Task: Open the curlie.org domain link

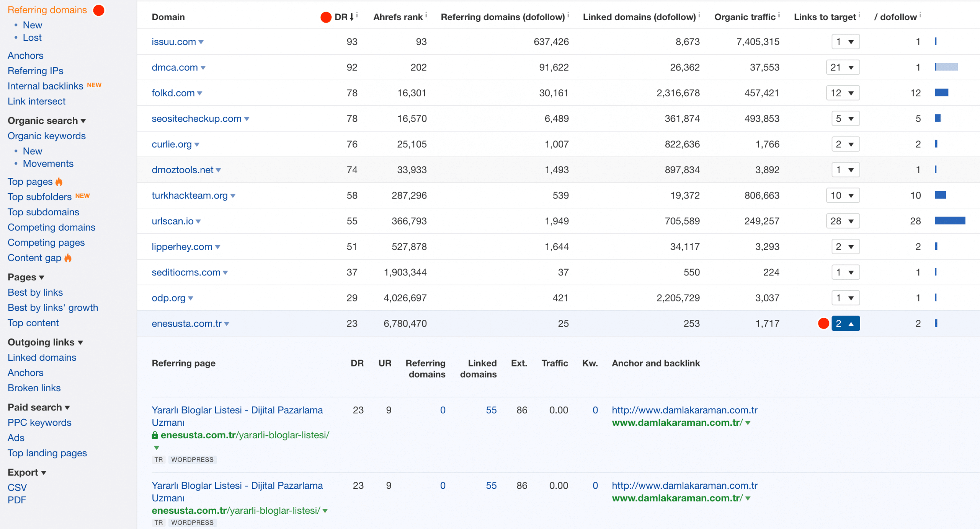Action: tap(171, 144)
